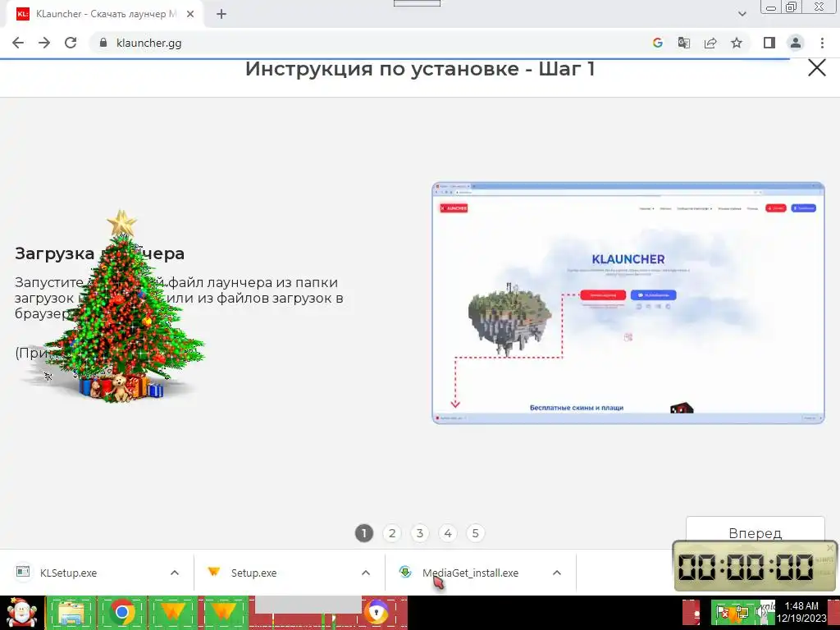Click the KLSetup.exe file icon

[x=23, y=572]
